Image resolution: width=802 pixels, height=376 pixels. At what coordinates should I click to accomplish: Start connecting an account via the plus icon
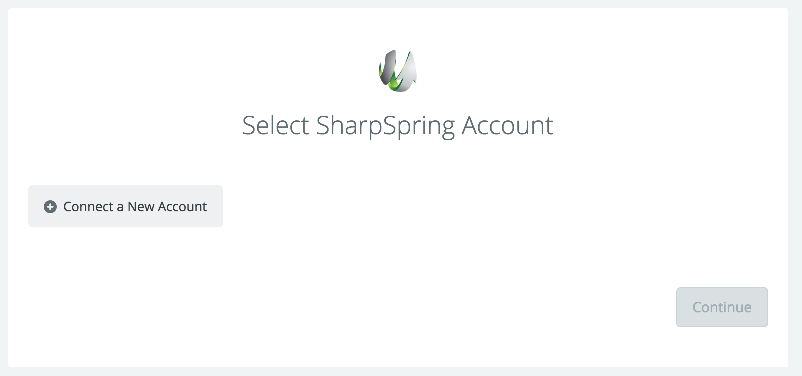click(50, 207)
